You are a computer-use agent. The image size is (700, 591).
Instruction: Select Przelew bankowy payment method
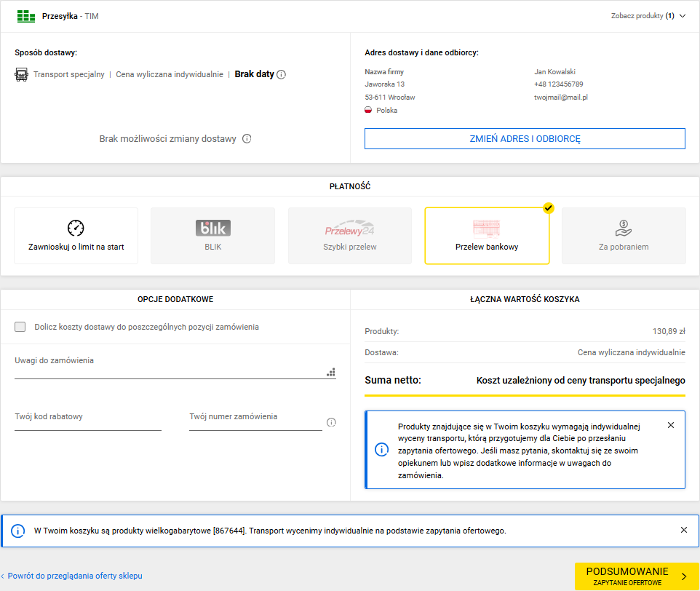487,235
